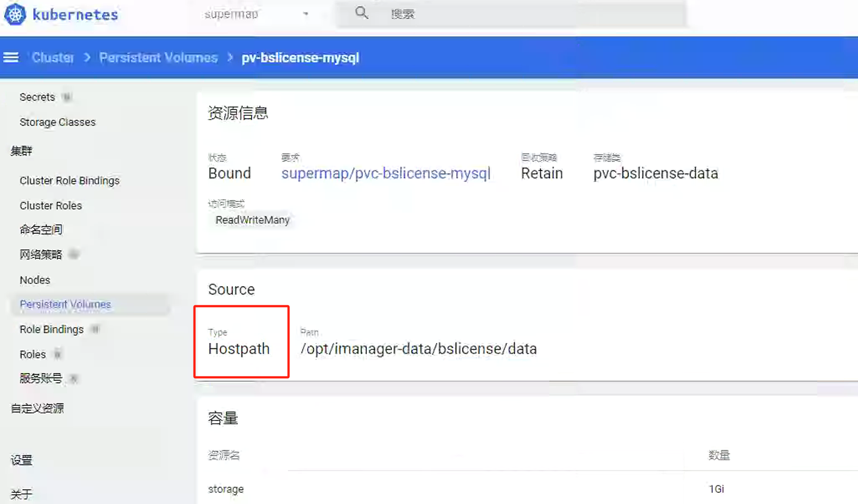Click the 1Gi capacity value
The height and width of the screenshot is (504, 858).
point(716,489)
